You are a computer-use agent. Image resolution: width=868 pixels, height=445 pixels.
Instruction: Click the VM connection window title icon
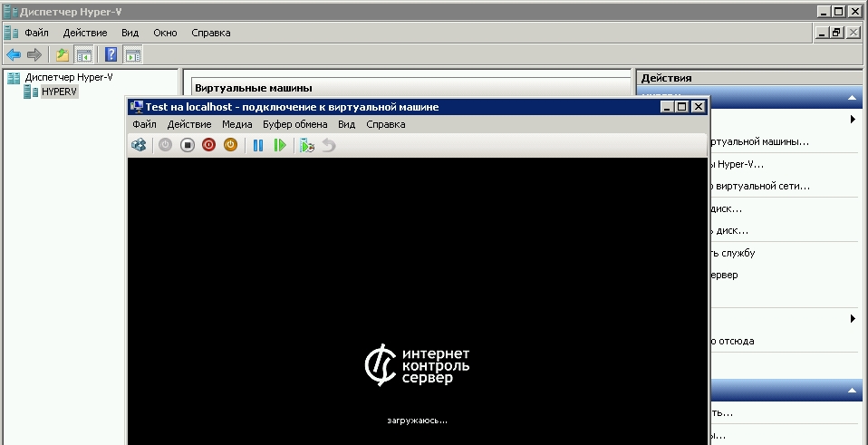pos(136,107)
